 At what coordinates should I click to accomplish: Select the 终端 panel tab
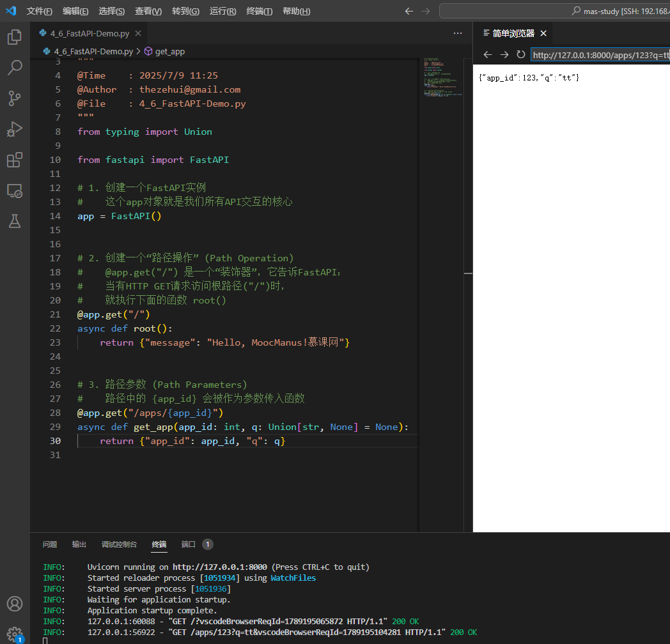tap(159, 544)
